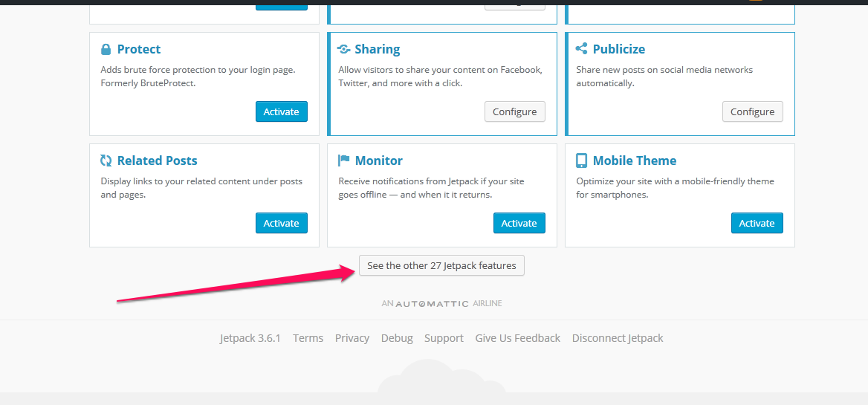Screen dimensions: 868x405
Task: Click the Related Posts description text
Action: pos(201,188)
